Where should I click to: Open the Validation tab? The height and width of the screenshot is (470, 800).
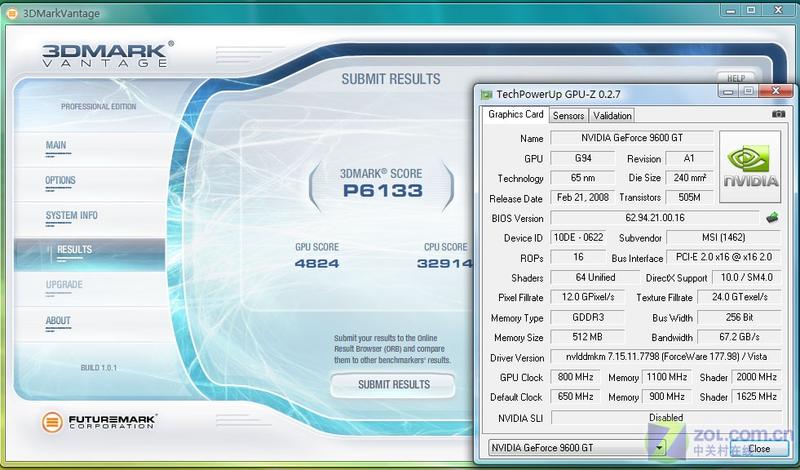612,116
